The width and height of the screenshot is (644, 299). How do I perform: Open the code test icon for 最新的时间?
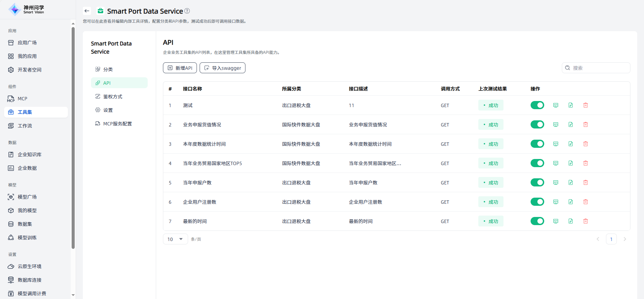pos(556,221)
